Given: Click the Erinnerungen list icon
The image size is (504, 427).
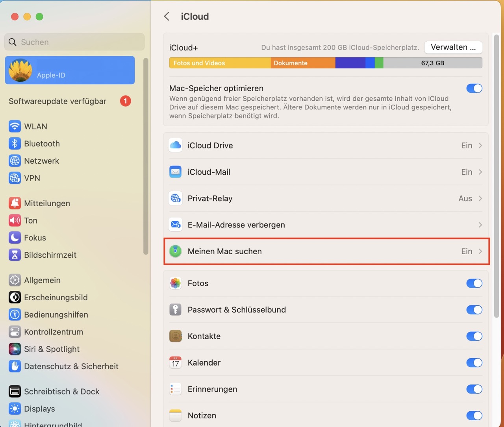Looking at the screenshot, I should tap(175, 389).
